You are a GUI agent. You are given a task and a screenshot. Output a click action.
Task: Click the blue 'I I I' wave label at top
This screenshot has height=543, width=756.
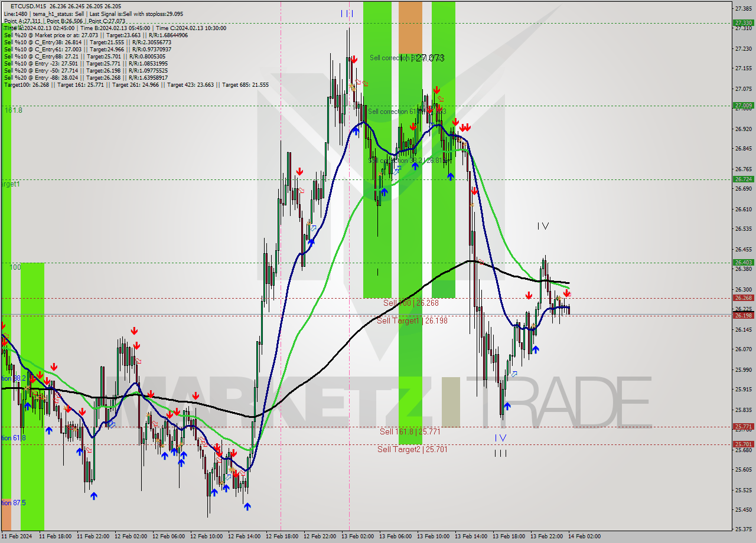point(347,14)
